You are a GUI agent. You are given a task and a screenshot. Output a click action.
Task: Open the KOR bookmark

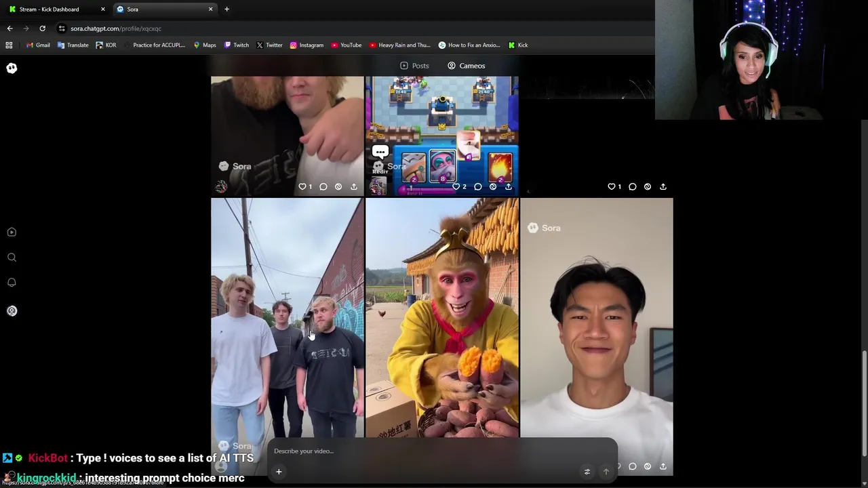(106, 45)
